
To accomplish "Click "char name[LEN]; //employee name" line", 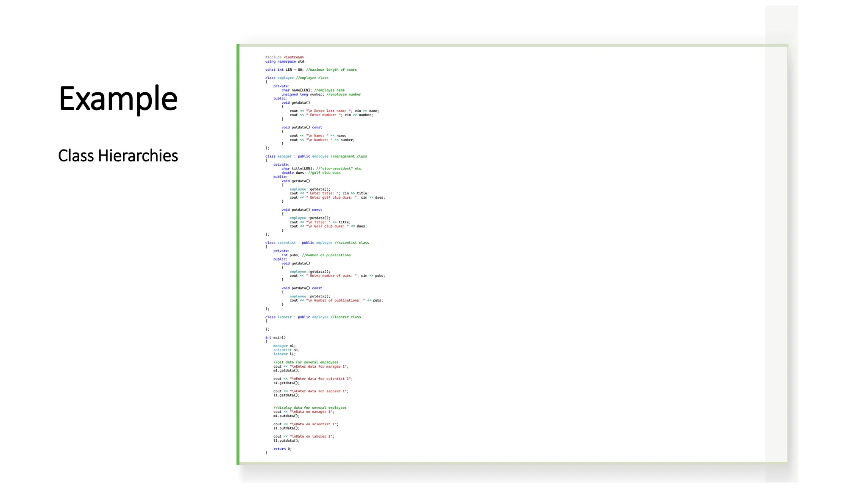I will click(313, 90).
